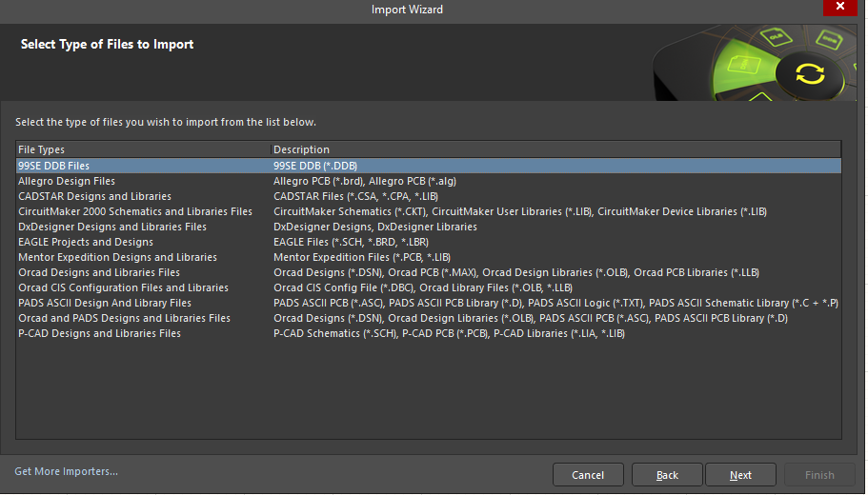The height and width of the screenshot is (495, 868).
Task: Choose Mentor Expedition Designs and Libraries
Action: tap(117, 257)
